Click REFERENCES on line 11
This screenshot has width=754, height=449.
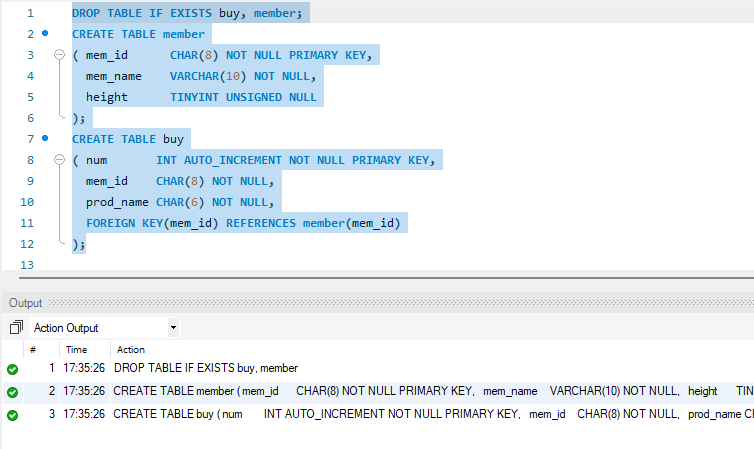[261, 223]
